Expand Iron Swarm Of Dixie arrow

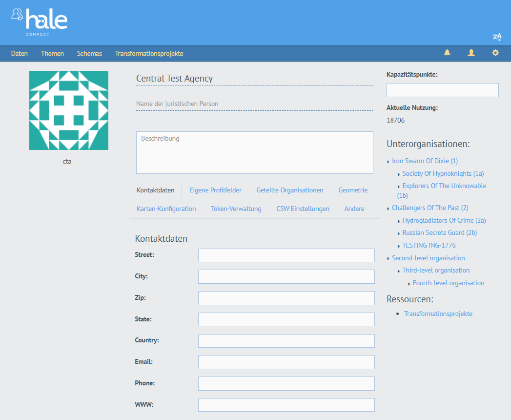[x=388, y=162]
